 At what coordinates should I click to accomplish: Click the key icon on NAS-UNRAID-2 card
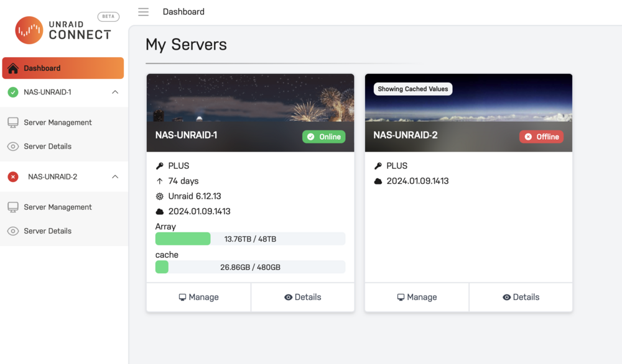coord(378,166)
